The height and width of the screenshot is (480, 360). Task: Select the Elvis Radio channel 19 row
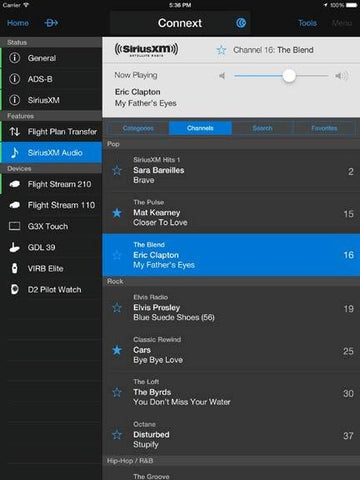231,308
